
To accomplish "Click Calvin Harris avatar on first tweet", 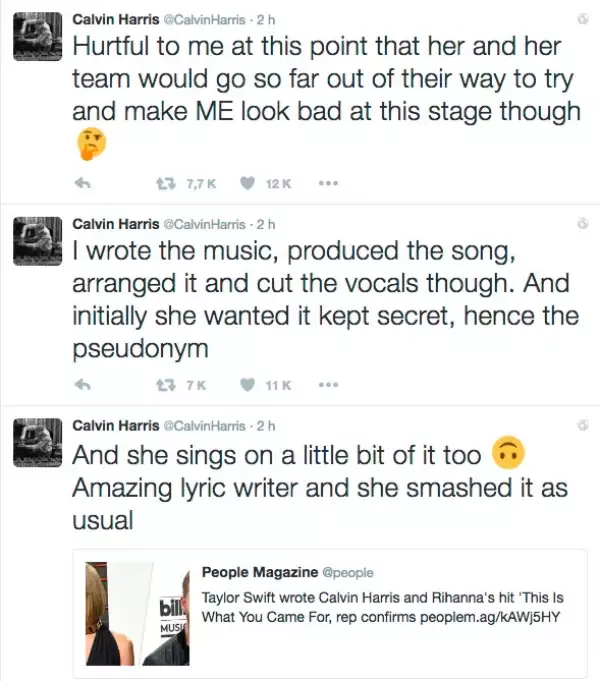I will pyautogui.click(x=38, y=39).
